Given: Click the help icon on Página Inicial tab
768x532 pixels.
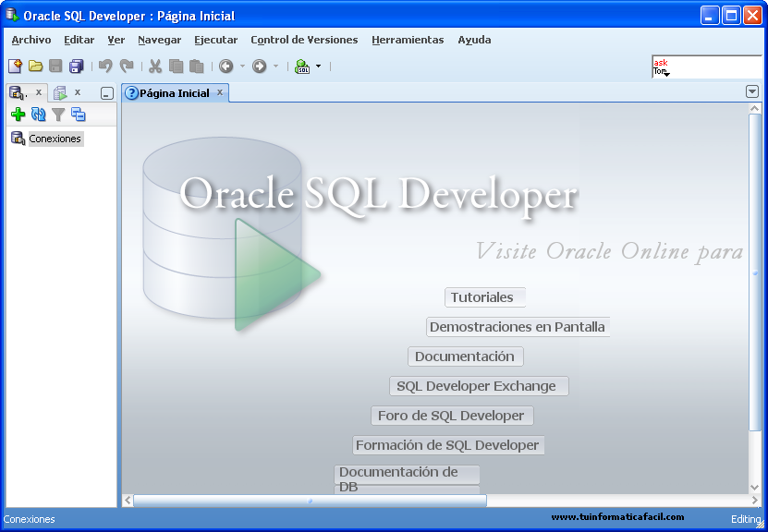Looking at the screenshot, I should [x=131, y=93].
